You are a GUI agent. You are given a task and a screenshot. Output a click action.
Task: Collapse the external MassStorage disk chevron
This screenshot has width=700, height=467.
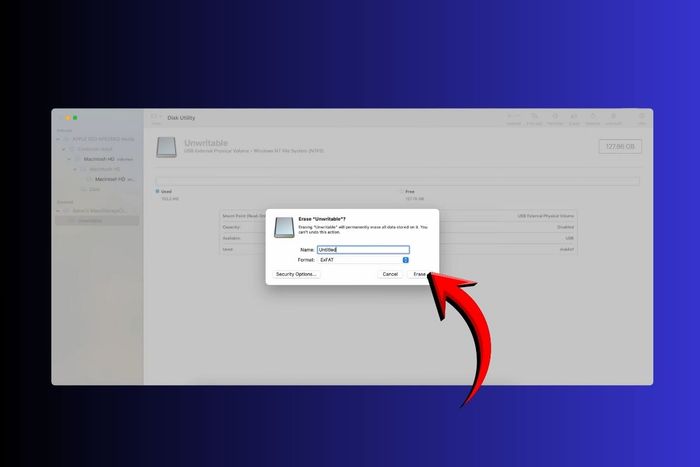[58, 211]
